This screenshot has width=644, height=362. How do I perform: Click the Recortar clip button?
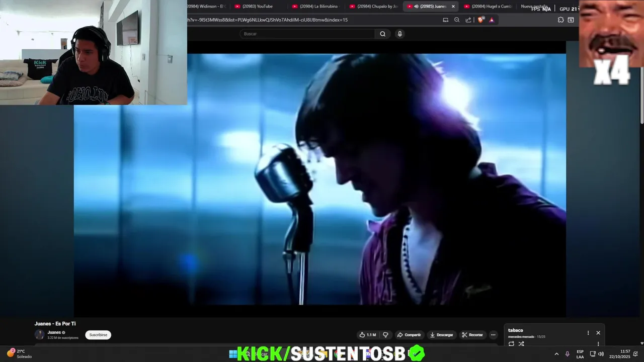point(472,335)
